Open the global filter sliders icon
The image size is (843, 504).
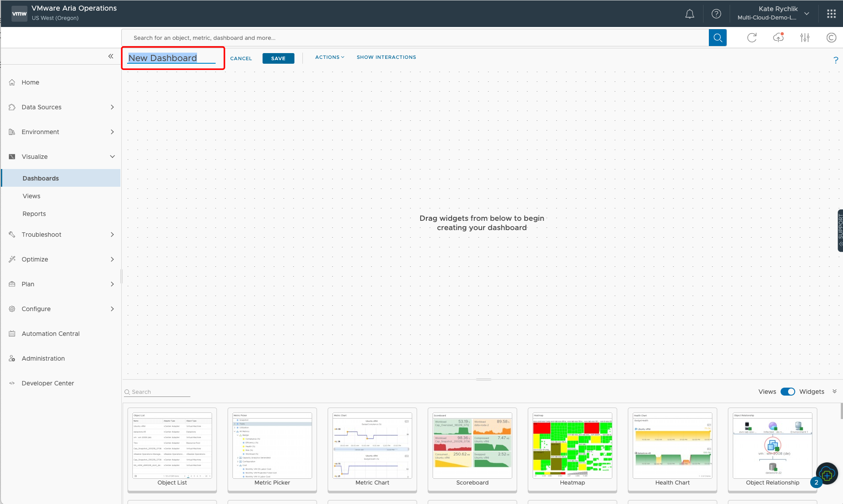[804, 38]
